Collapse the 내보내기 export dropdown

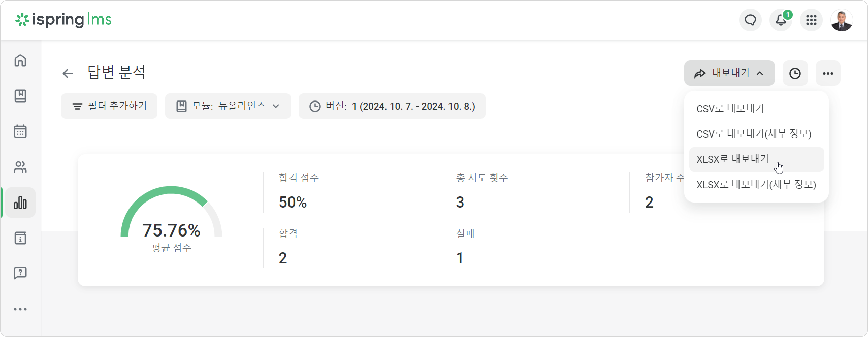click(x=729, y=73)
